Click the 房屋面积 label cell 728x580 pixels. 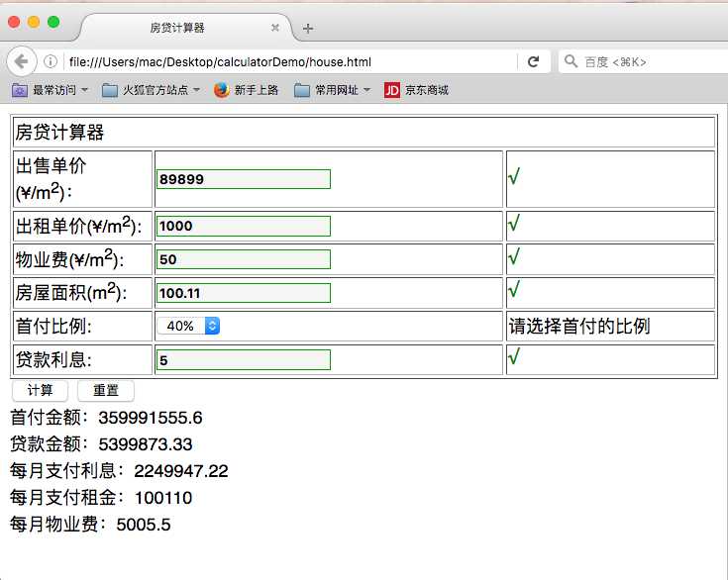click(x=82, y=293)
